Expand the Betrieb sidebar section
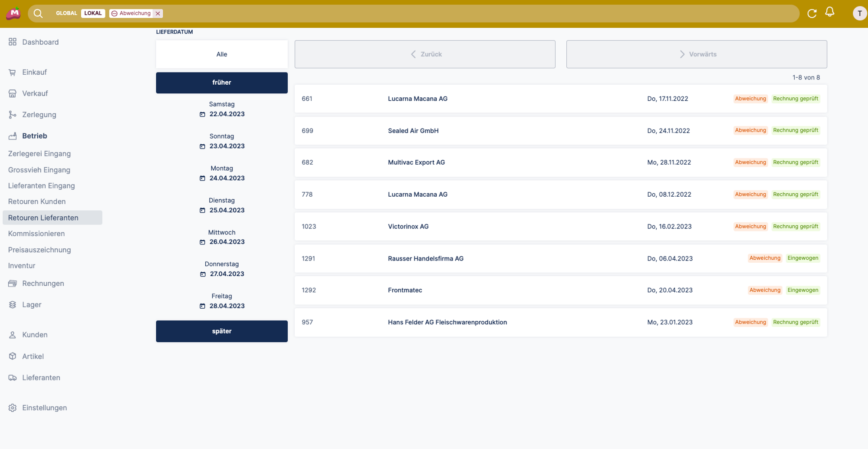 (35, 136)
